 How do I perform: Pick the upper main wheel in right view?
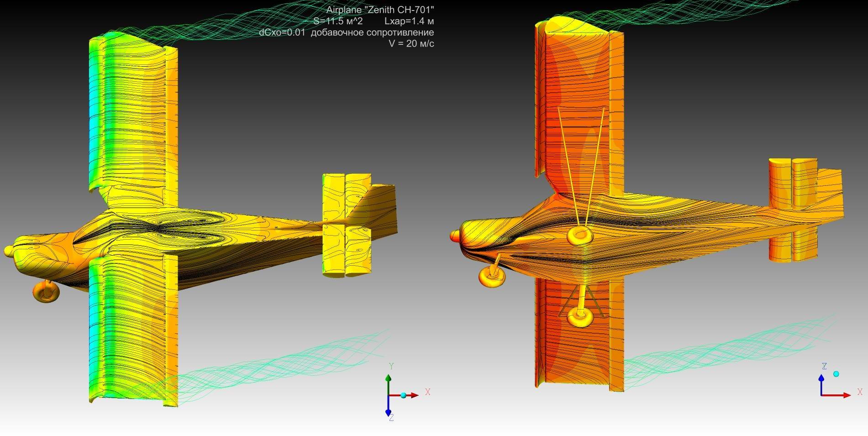click(x=579, y=235)
